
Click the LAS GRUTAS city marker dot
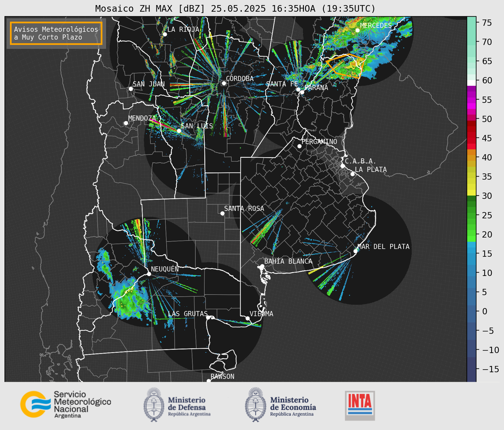tap(208, 317)
